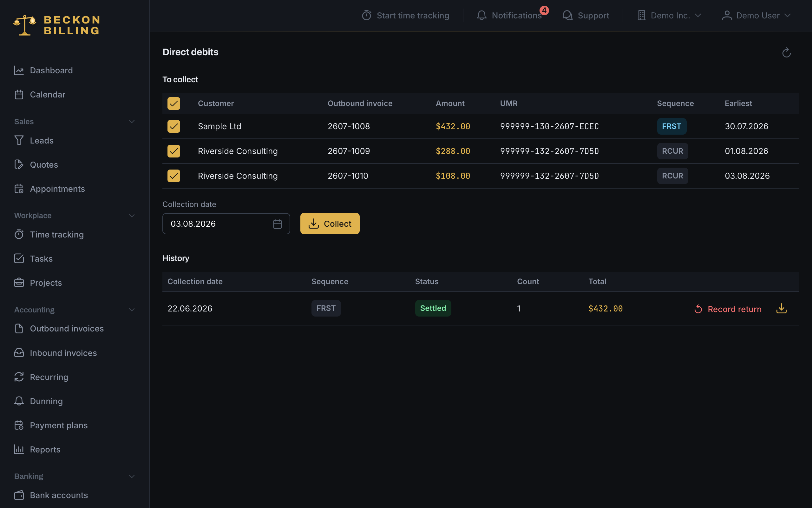The width and height of the screenshot is (812, 508).
Task: Start time tracking from top bar
Action: click(x=405, y=16)
